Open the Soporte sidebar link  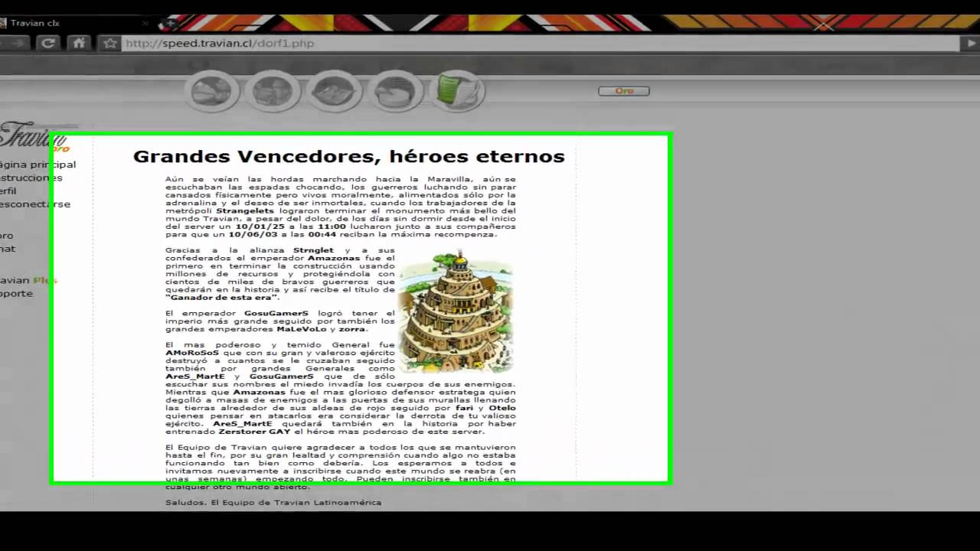(17, 293)
